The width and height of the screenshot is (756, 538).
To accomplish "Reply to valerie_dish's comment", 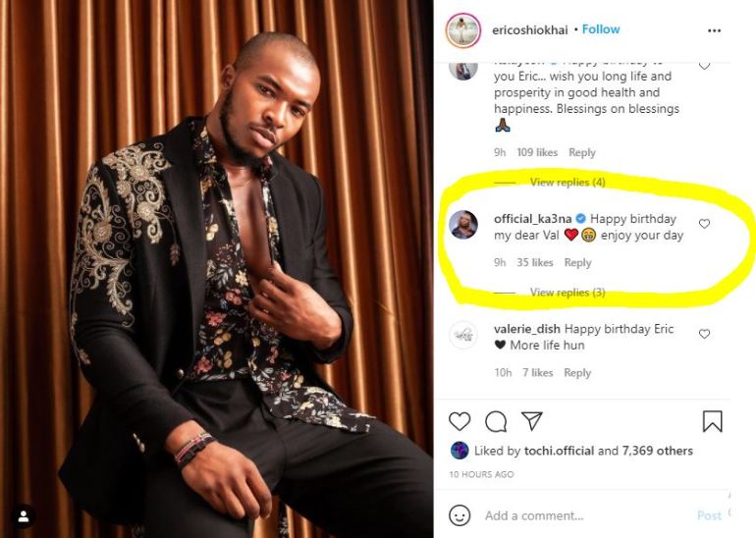I will pos(577,373).
